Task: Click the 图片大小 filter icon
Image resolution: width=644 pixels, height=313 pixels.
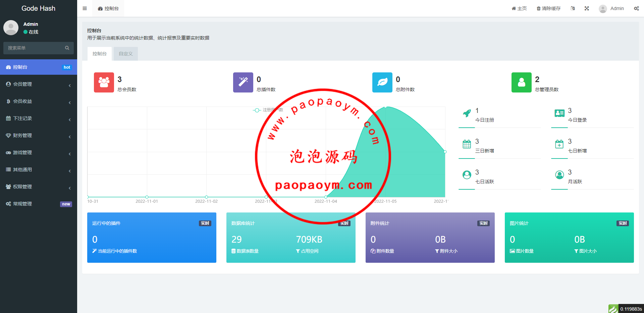Action: (576, 251)
